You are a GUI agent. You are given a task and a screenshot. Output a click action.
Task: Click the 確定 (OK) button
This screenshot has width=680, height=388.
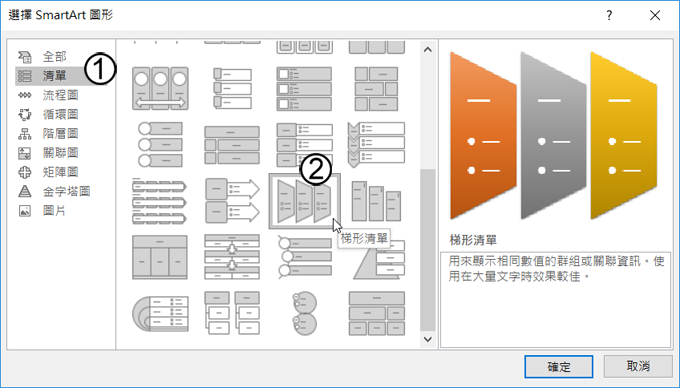click(559, 367)
